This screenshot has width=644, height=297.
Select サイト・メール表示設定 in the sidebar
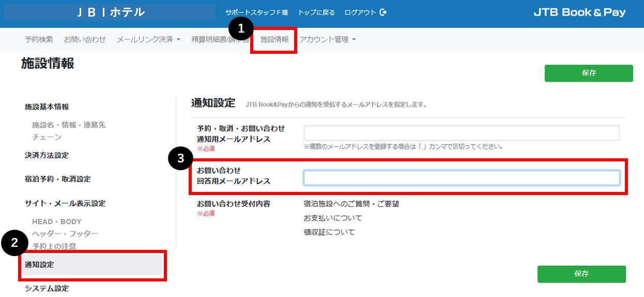(65, 203)
